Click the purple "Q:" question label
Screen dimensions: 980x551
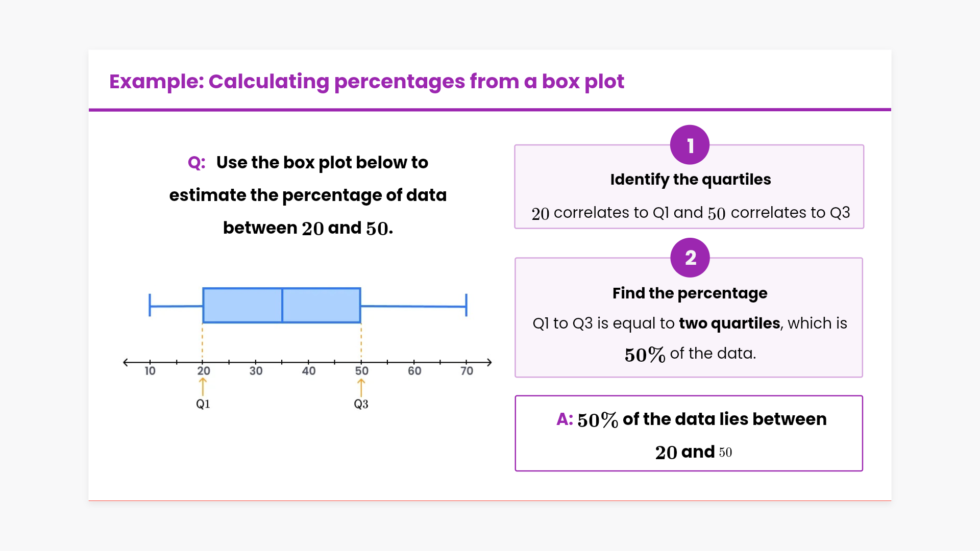197,163
